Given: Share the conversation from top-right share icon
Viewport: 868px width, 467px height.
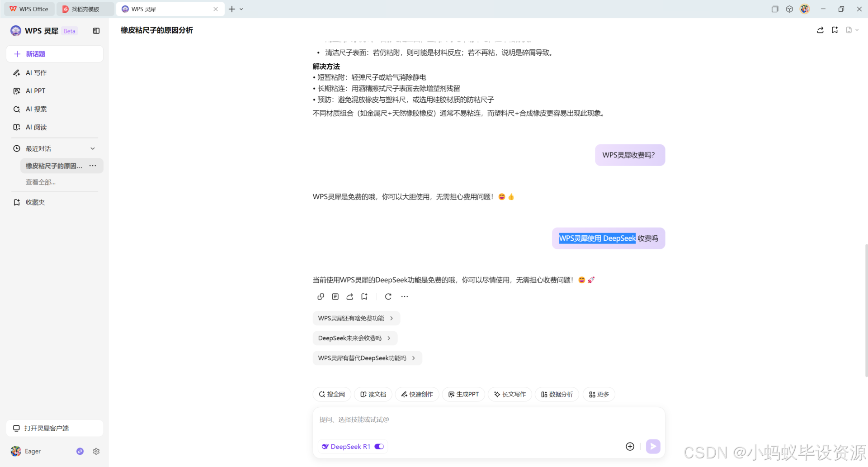Looking at the screenshot, I should 820,30.
